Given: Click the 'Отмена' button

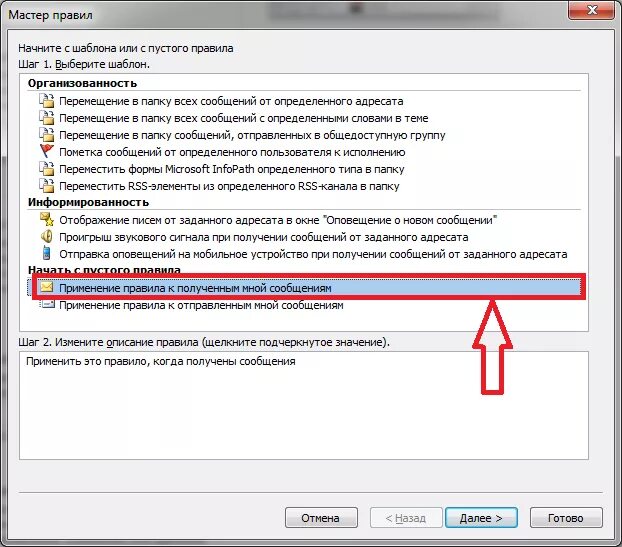Looking at the screenshot, I should coord(321,518).
